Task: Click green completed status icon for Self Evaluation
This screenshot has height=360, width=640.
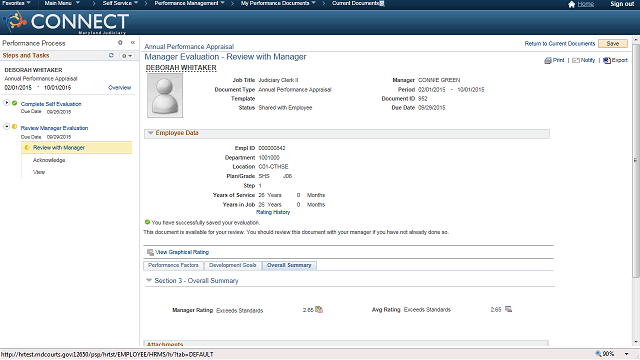Action: (x=15, y=103)
